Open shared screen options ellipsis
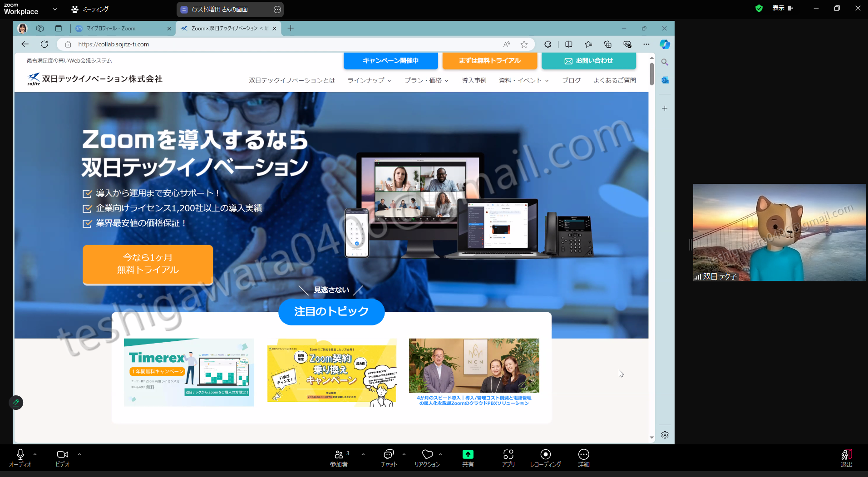The height and width of the screenshot is (477, 868). [277, 10]
